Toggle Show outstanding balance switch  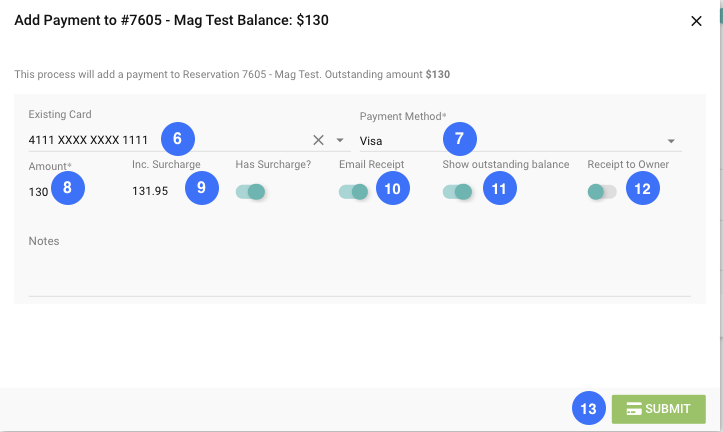[457, 191]
